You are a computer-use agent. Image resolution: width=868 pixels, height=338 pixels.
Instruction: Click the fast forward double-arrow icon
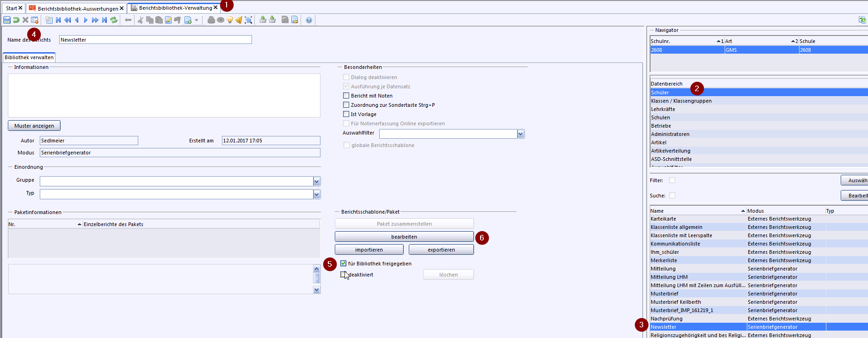95,20
